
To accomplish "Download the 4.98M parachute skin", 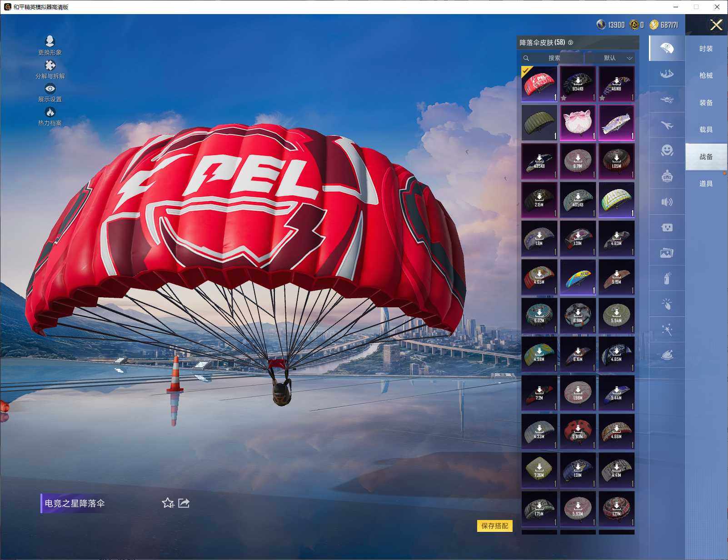I will [539, 355].
